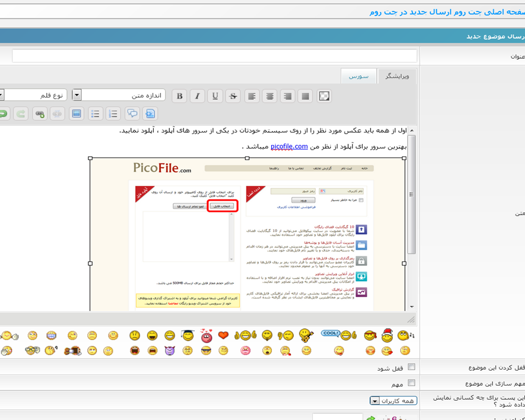Click the مهم سازی این موضوع label
The width and height of the screenshot is (525, 420).
point(495,383)
